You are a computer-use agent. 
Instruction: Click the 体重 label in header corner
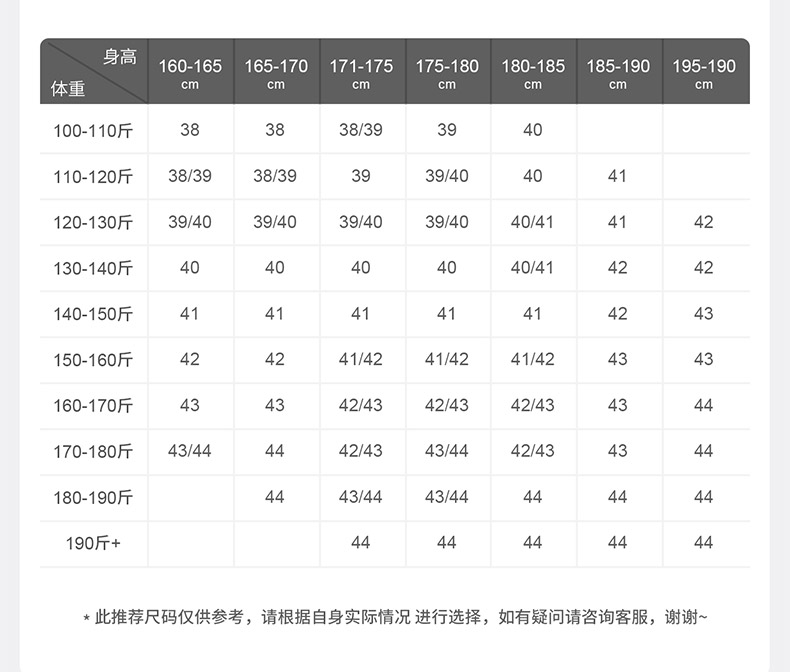[x=68, y=89]
